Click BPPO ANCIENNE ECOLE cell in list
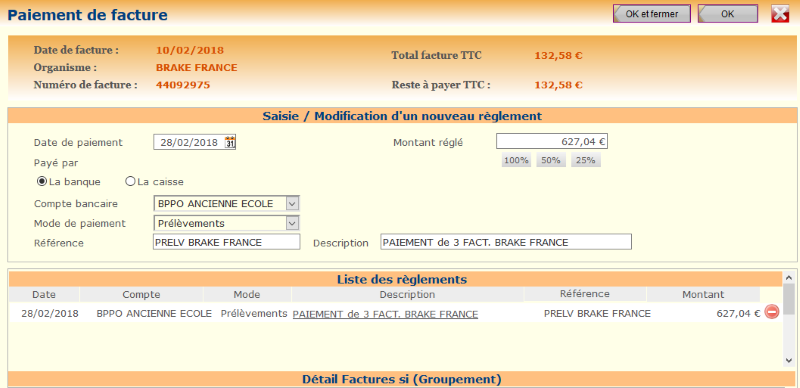The width and height of the screenshot is (800, 388). pos(154,313)
